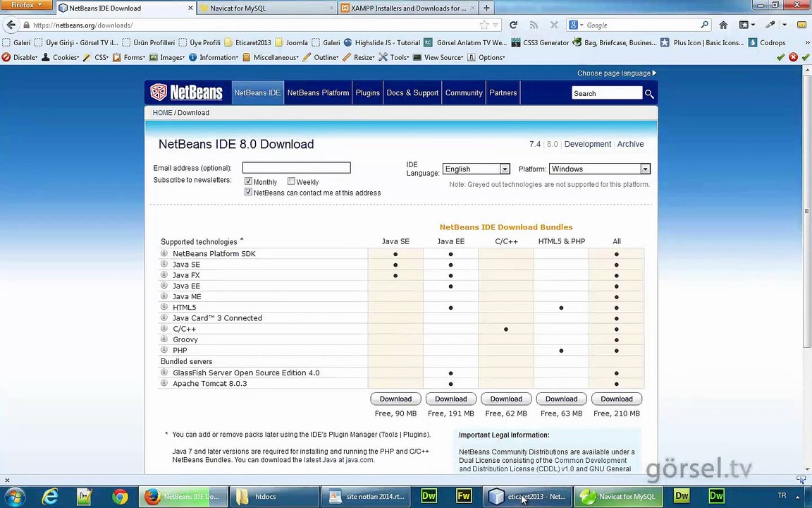Click into the NetBeans Search field

(607, 93)
